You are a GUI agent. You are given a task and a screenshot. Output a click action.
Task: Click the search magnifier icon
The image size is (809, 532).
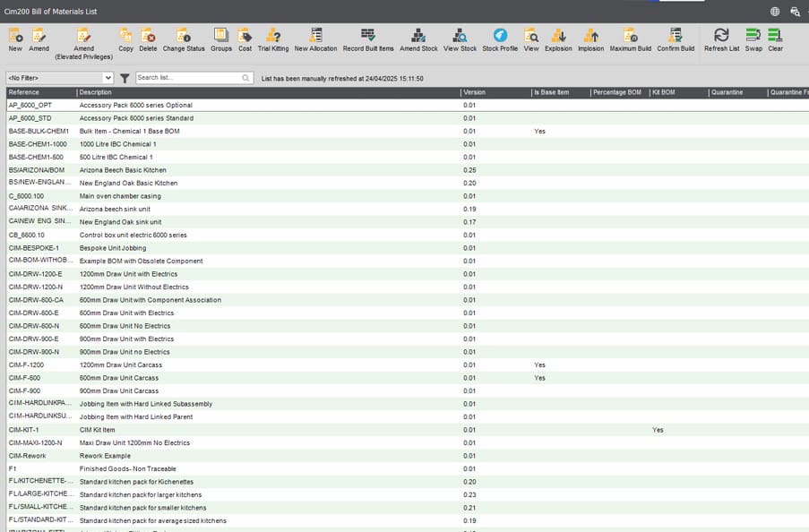pyautogui.click(x=245, y=78)
